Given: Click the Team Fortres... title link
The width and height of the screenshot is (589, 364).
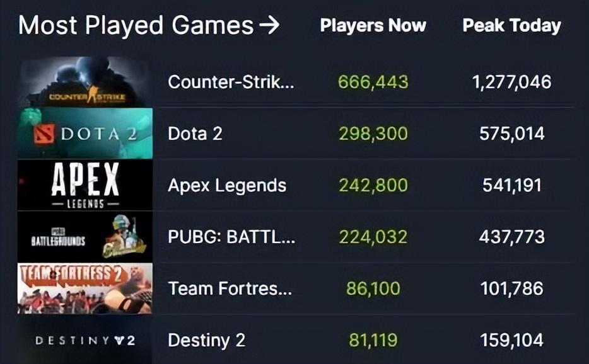Looking at the screenshot, I should 230,288.
